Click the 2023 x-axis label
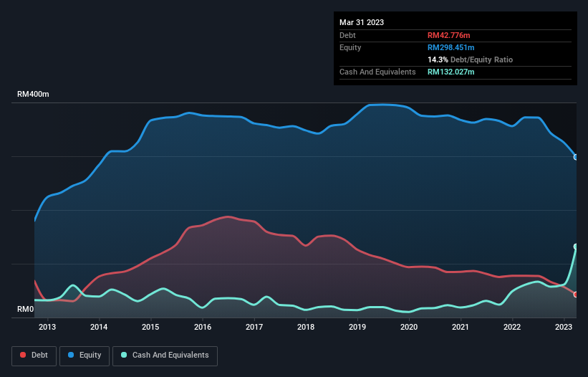 click(564, 328)
